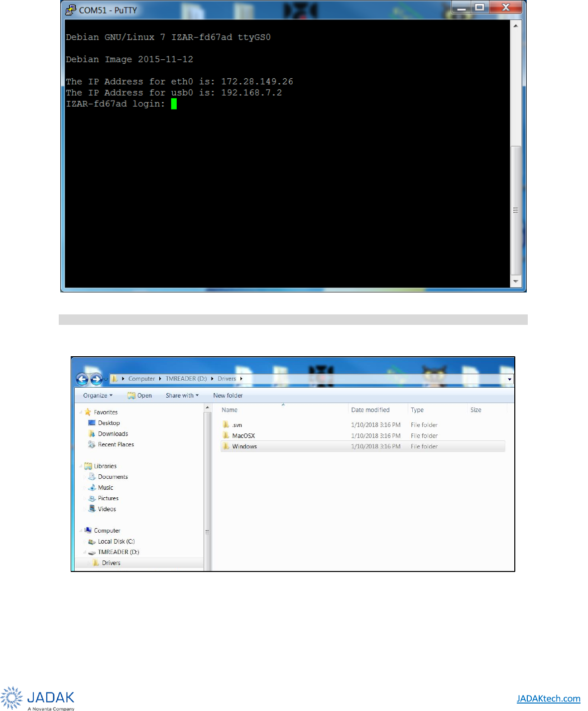This screenshot has width=588, height=711.
Task: Collapse the Computer tree section
Action: tap(81, 531)
